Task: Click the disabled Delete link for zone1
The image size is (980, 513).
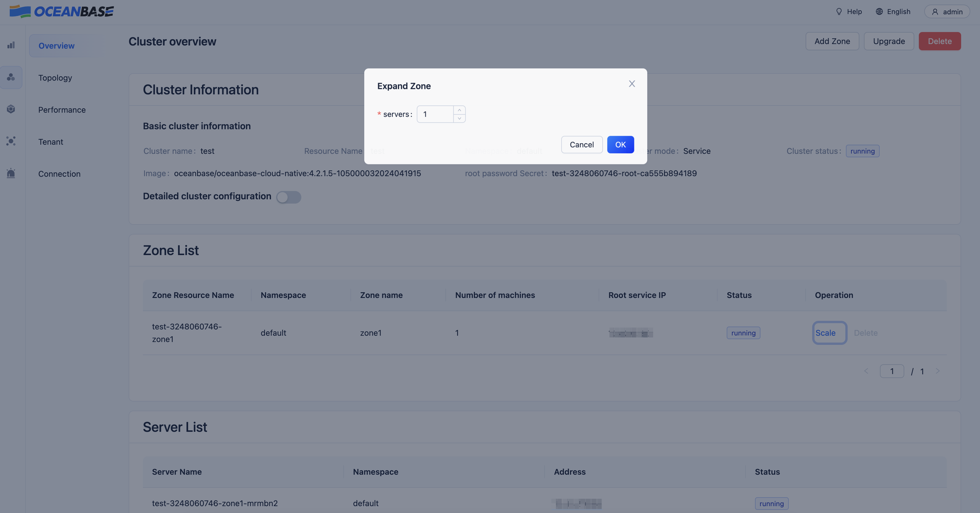Action: pos(866,333)
